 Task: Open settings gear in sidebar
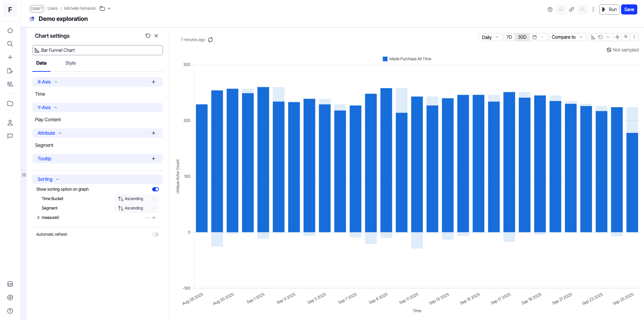[10, 297]
